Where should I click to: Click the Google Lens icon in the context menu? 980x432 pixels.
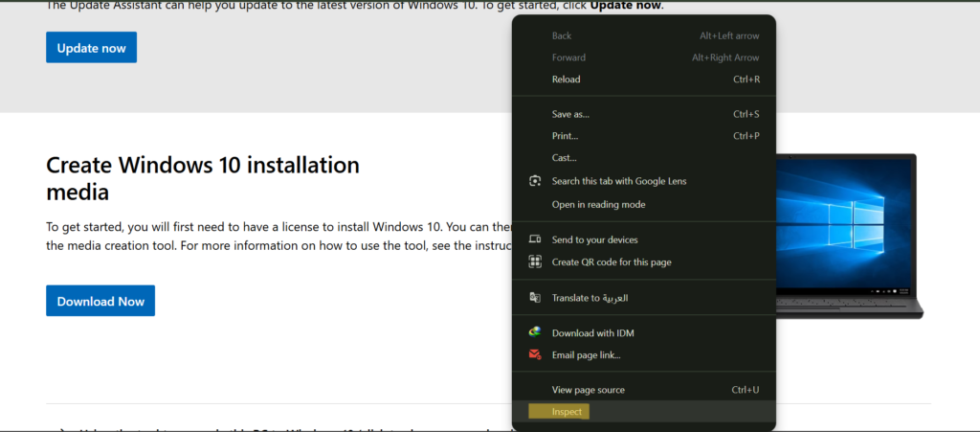[535, 181]
